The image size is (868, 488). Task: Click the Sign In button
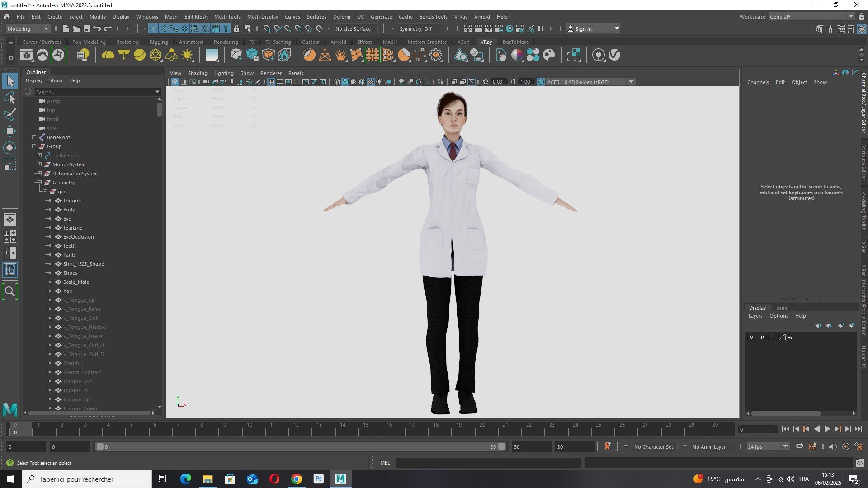pyautogui.click(x=593, y=28)
